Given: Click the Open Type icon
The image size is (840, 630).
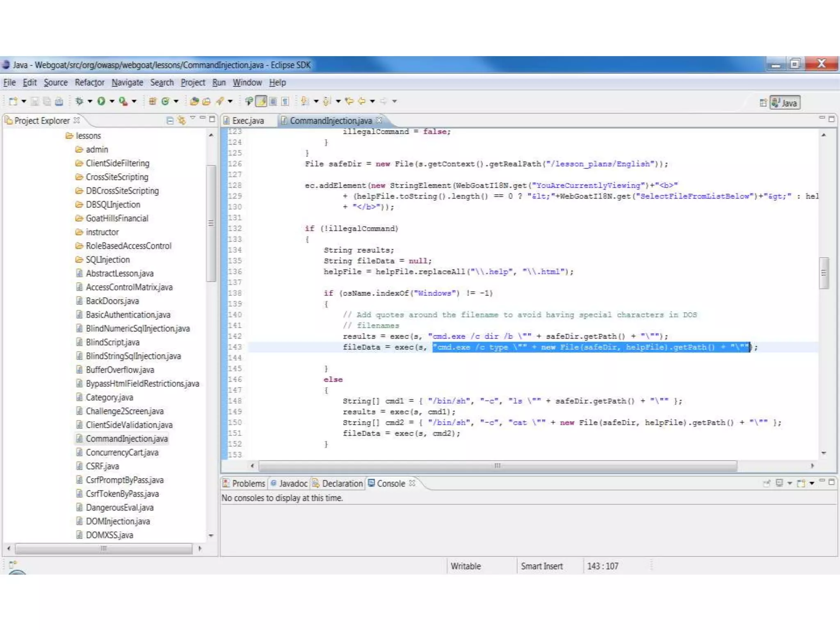Looking at the screenshot, I should point(194,101).
